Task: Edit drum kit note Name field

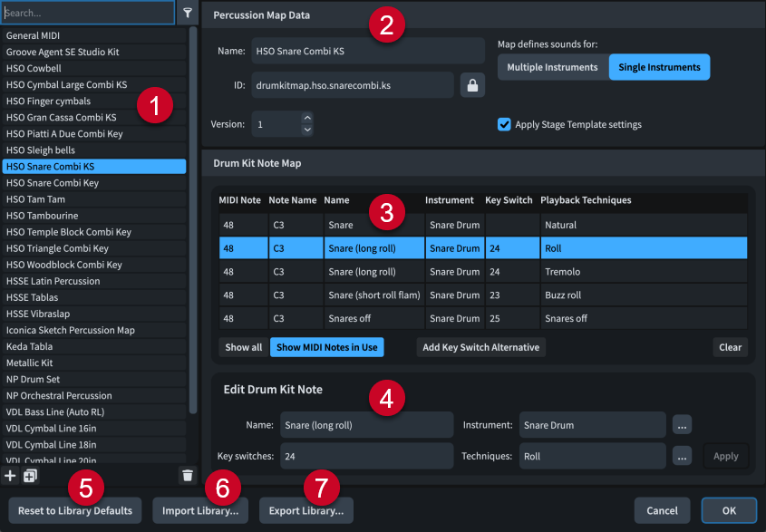Action: 366,425
